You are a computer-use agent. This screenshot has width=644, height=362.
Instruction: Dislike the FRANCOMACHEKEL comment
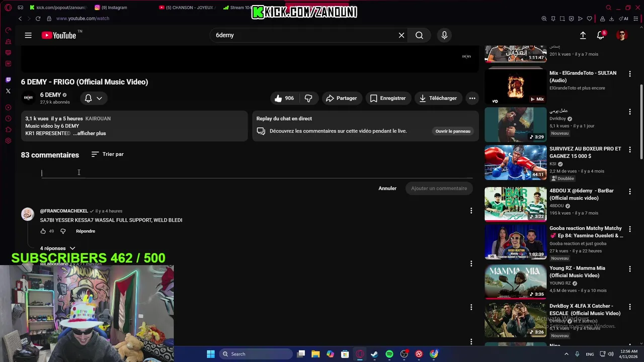coord(63,231)
